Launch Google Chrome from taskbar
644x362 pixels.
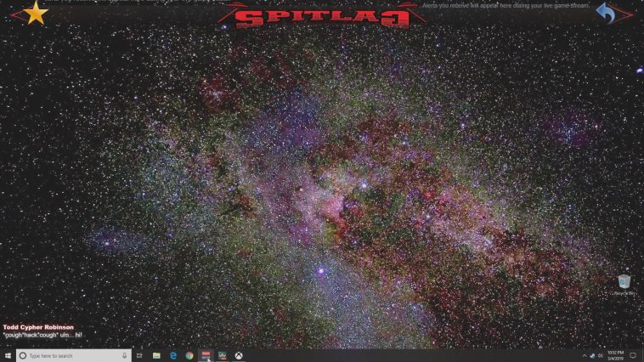189,355
